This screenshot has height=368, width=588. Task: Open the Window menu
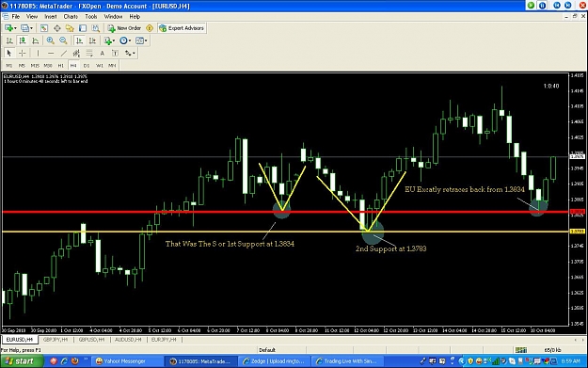[113, 17]
